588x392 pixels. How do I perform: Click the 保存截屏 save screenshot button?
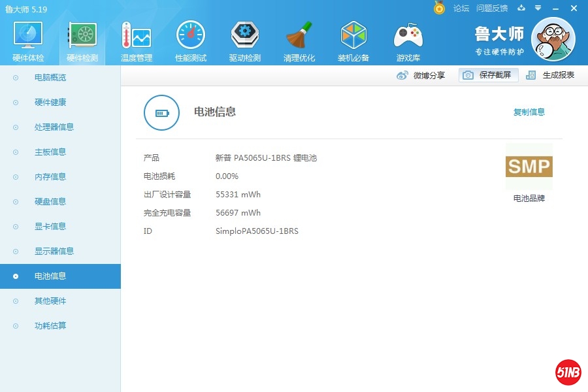(x=488, y=75)
